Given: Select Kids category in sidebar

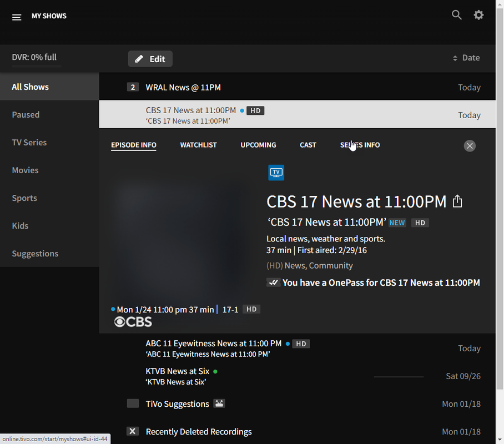Looking at the screenshot, I should point(49,226).
